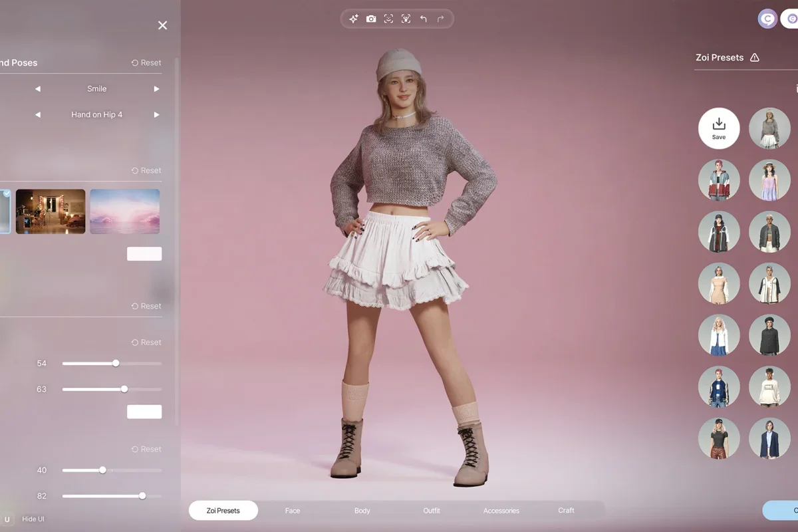Choose the cozy bedroom background thumbnail
The width and height of the screenshot is (798, 532).
pos(51,211)
